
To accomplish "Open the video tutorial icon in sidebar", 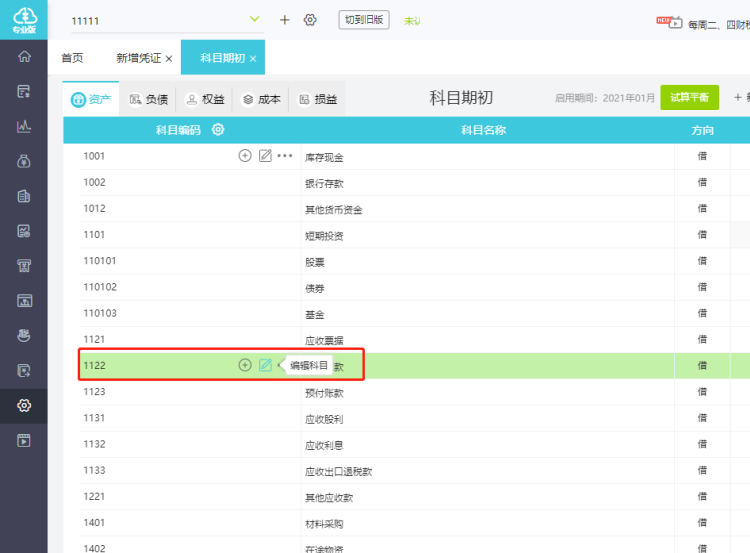I will tap(24, 441).
